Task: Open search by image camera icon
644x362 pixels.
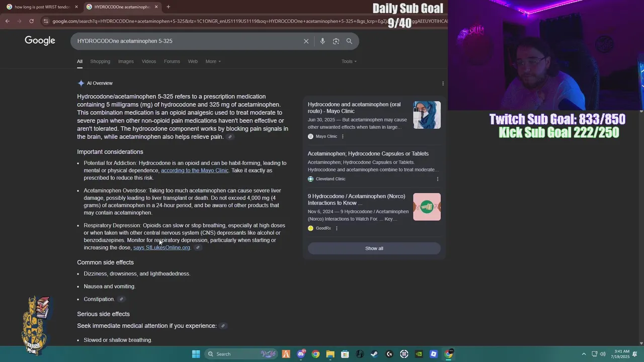Action: (336, 41)
